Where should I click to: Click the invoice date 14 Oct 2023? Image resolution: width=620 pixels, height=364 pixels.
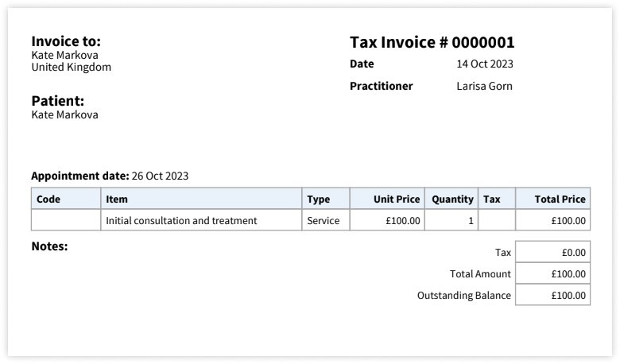pyautogui.click(x=485, y=64)
